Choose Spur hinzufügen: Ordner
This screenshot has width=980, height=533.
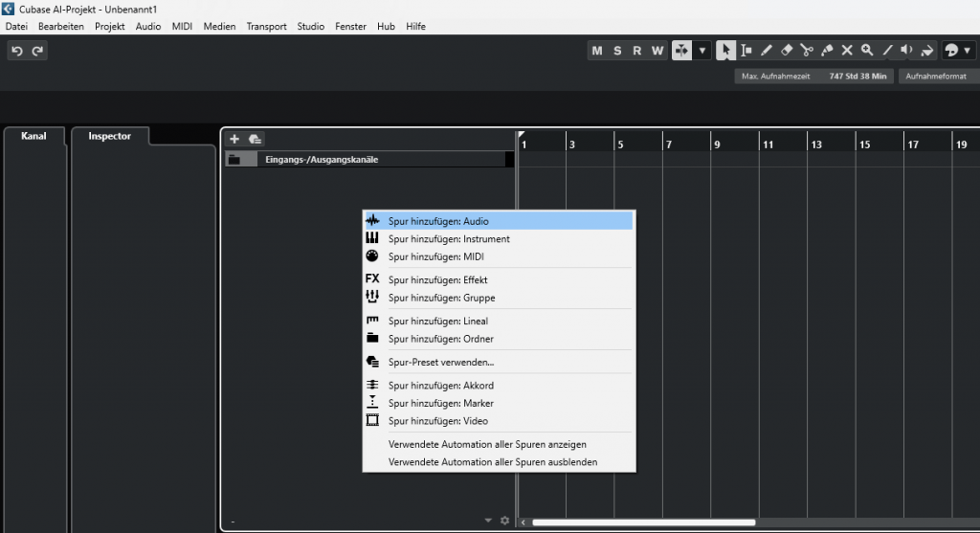pos(499,339)
